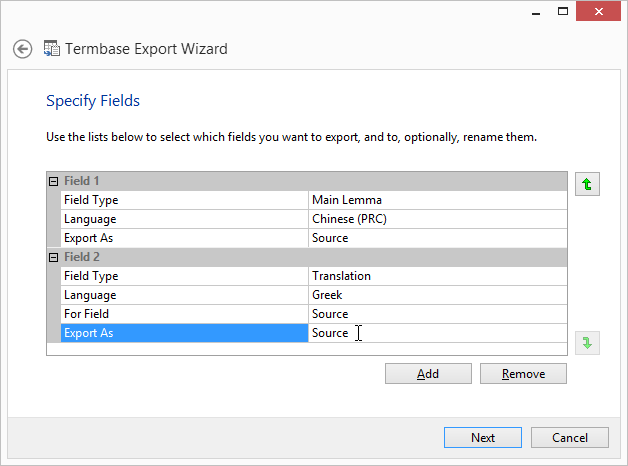Select the Field 2 Language row label
Screen dimensions: 628x466
point(184,295)
